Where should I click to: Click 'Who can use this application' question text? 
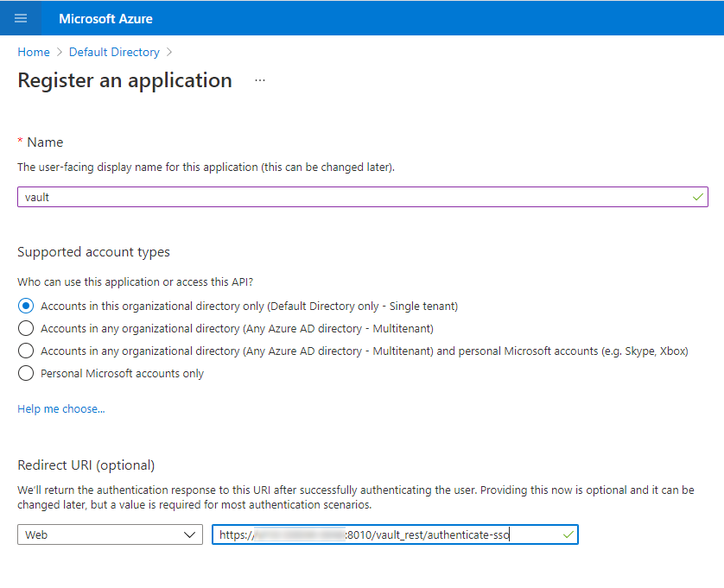tap(136, 282)
